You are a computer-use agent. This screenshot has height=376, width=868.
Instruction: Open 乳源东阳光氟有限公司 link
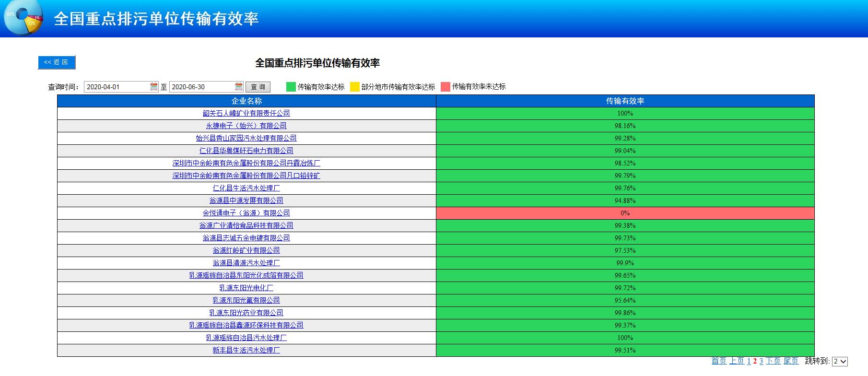coord(246,300)
